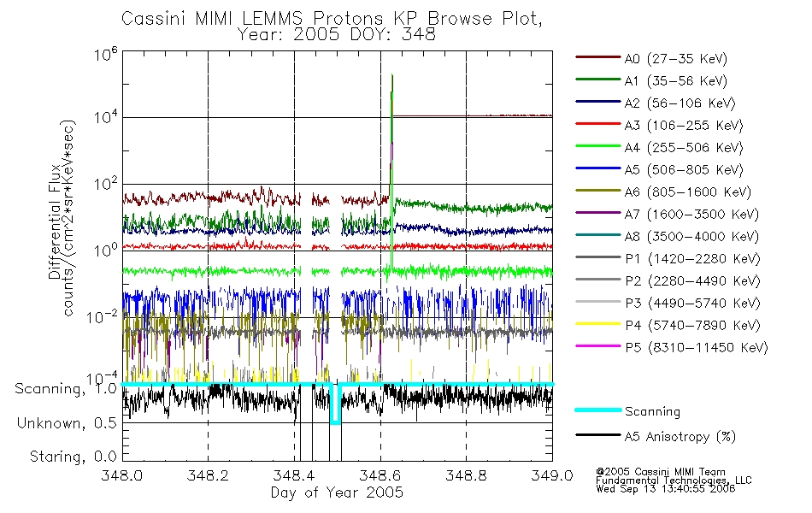Click the A3 (106-255 KeV) legend label
Screen dimensions: 812x513
(x=684, y=126)
